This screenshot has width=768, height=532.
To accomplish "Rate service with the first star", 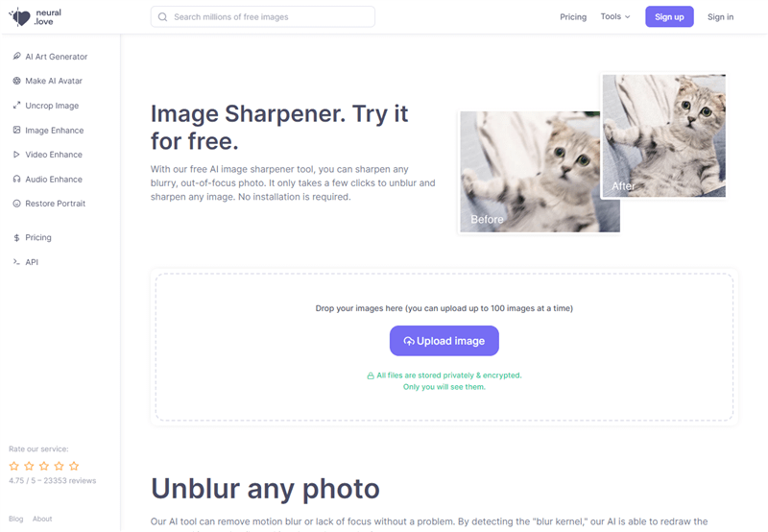I will tap(14, 466).
